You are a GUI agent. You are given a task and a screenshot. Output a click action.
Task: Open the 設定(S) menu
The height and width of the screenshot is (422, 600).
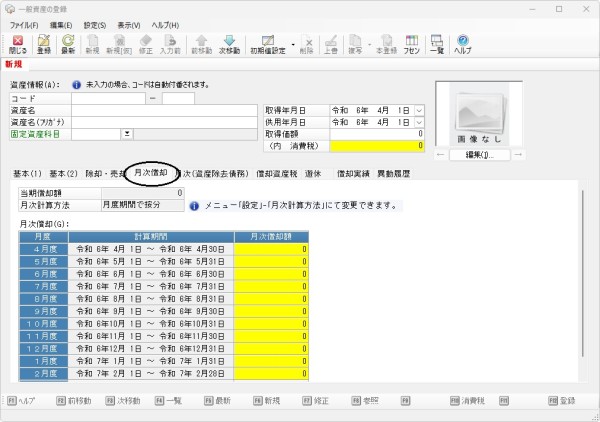(x=95, y=23)
